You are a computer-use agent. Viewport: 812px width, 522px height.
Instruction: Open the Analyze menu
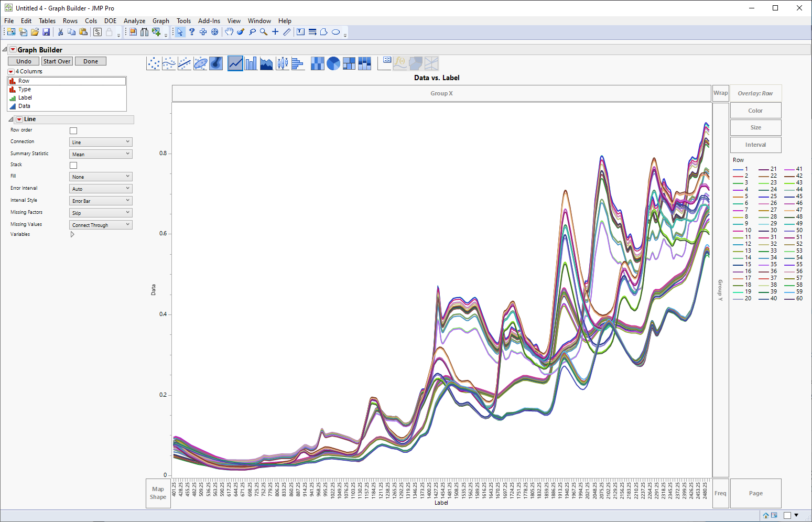coord(134,21)
